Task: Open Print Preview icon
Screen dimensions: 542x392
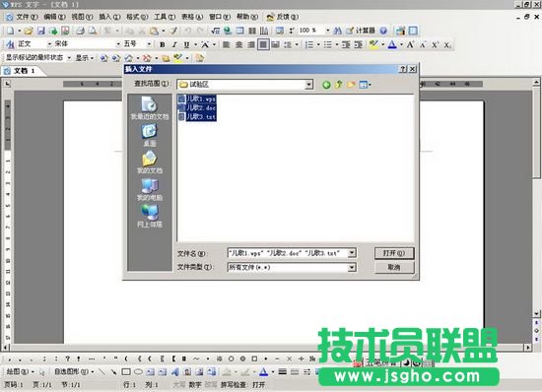Action: (x=93, y=31)
